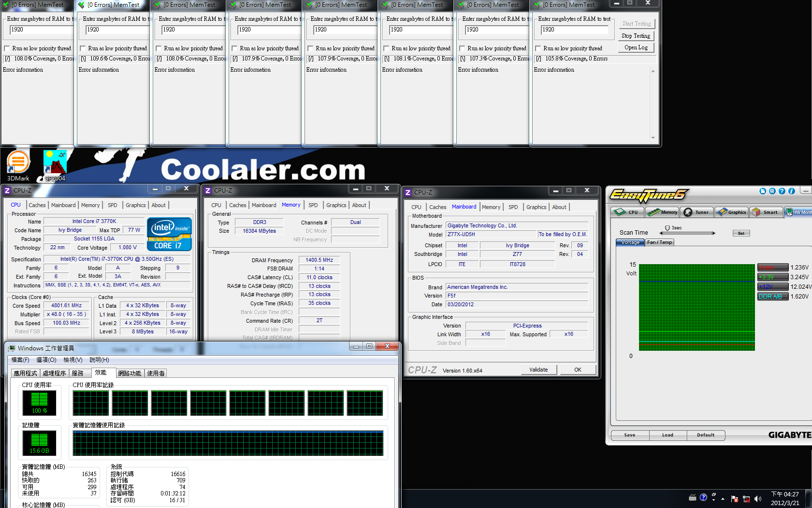Viewport: 812px width, 508px height.
Task: Toggle low priority thread in sixth MemTest window
Action: click(x=386, y=48)
